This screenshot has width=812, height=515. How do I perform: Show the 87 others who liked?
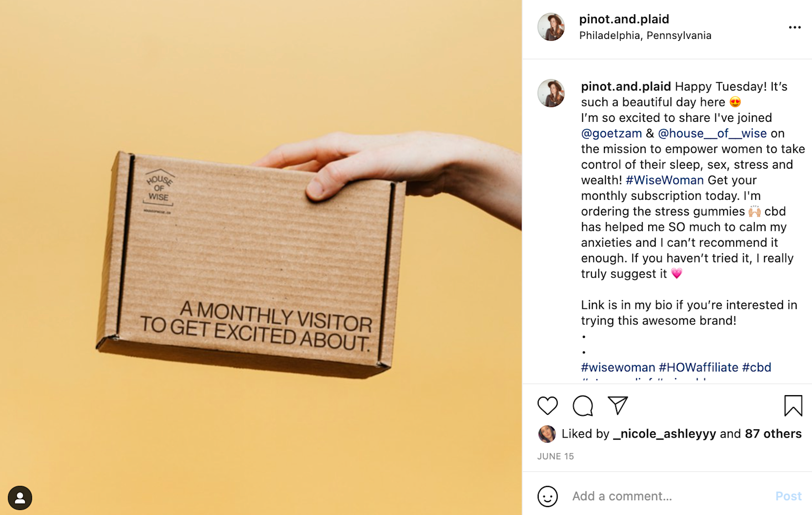click(773, 434)
